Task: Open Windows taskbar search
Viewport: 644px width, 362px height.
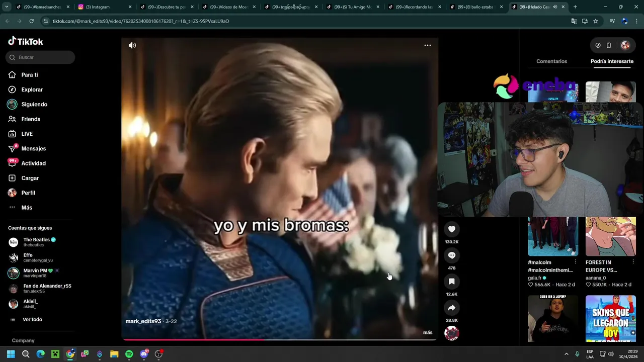Action: point(26,354)
